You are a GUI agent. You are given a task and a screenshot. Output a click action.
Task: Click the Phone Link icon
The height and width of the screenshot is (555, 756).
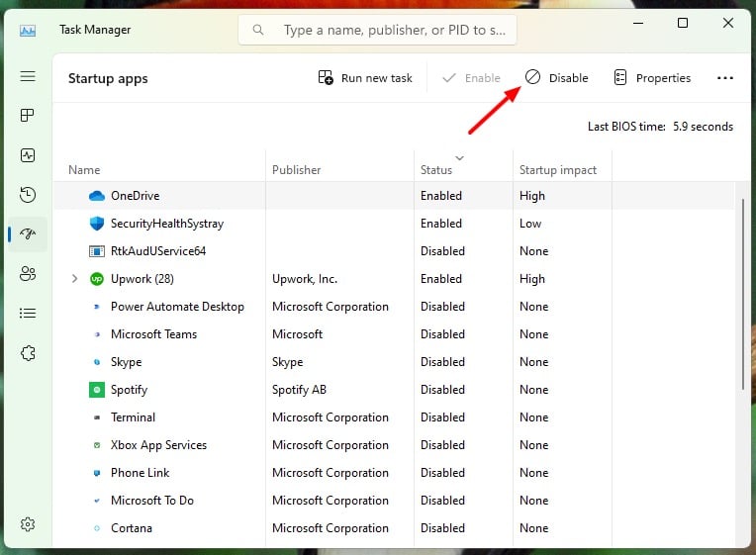click(97, 473)
